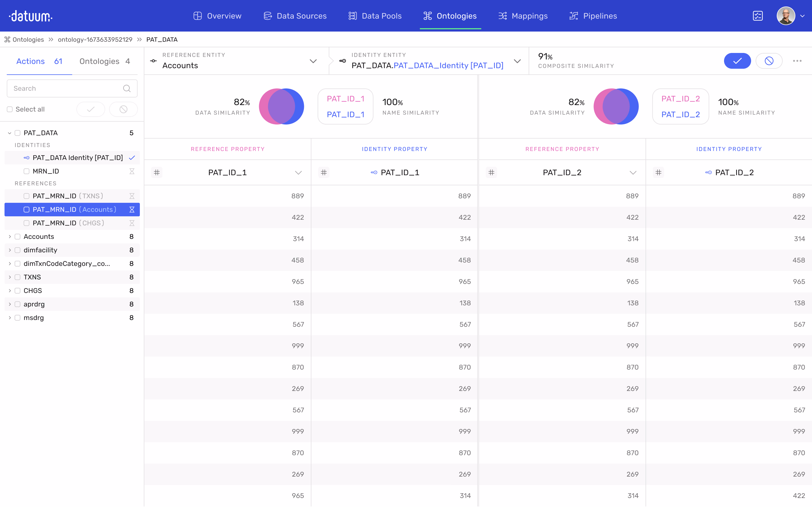Open the Ontologies breadcrumb icon

(x=7, y=39)
